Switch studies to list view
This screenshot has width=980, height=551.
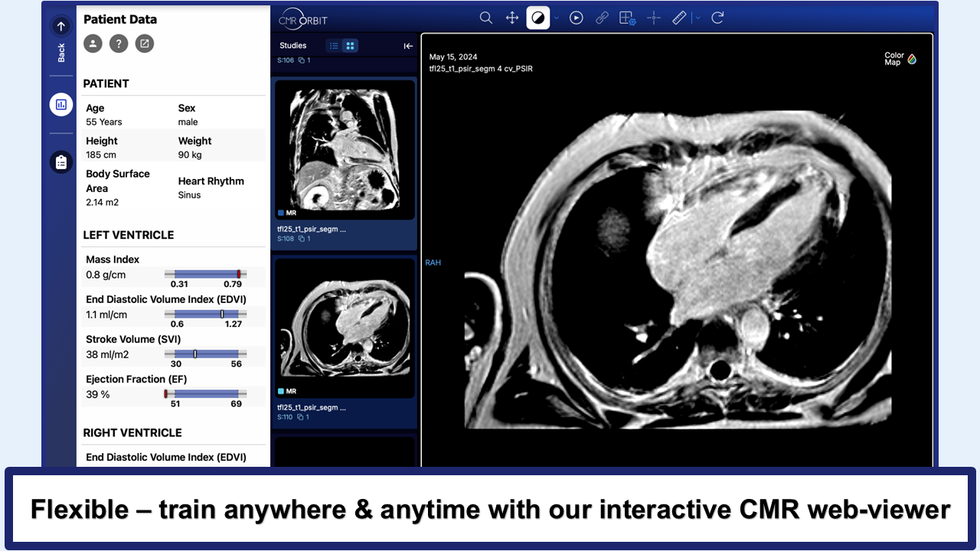point(334,46)
